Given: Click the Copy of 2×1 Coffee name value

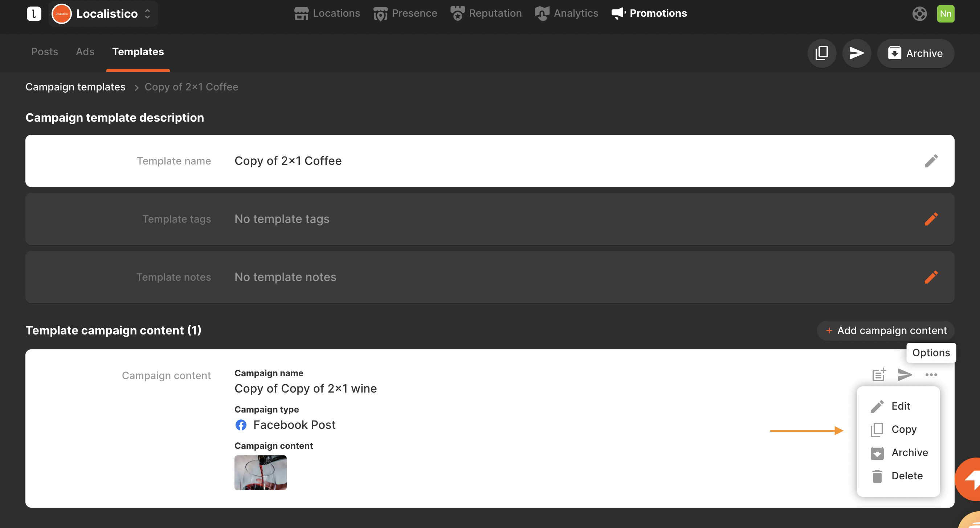Looking at the screenshot, I should pos(288,161).
